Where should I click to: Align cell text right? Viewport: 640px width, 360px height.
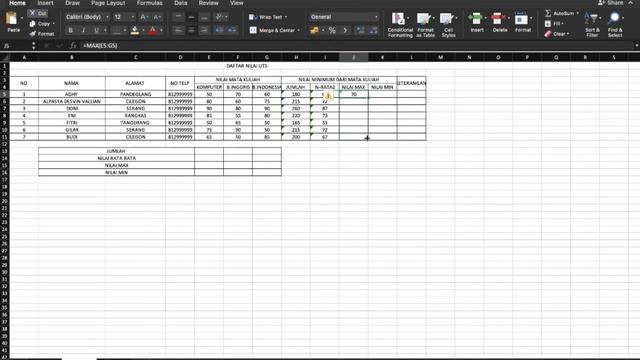204,30
